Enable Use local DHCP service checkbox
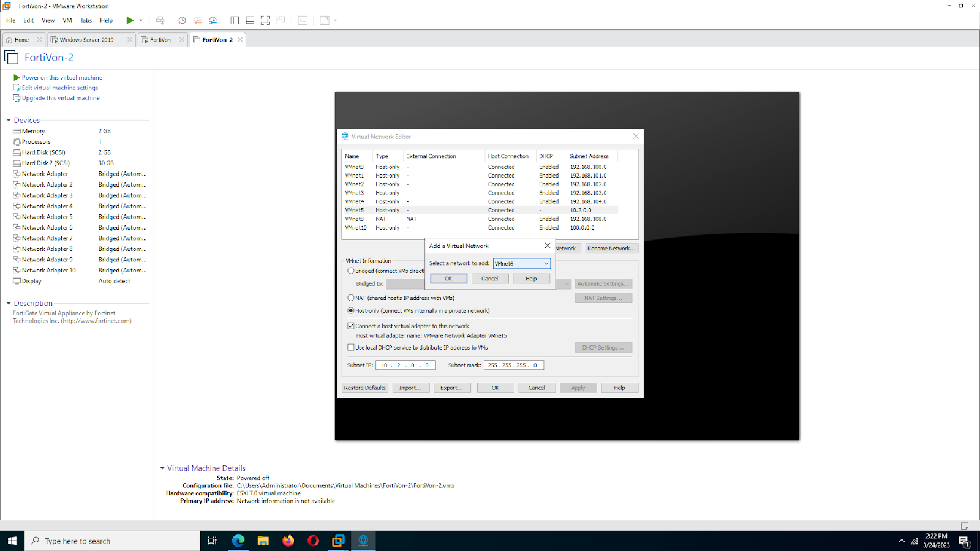Image resolution: width=980 pixels, height=551 pixels. 351,348
